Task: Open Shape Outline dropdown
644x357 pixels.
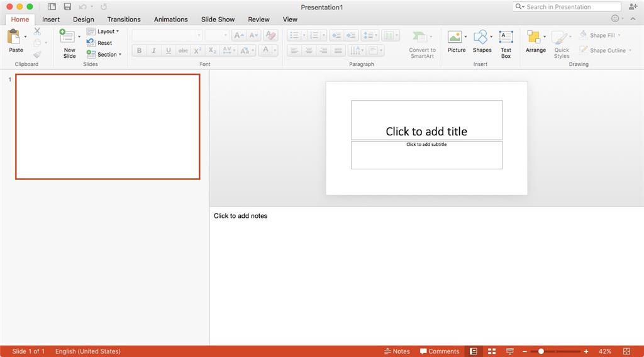Action: (x=630, y=50)
